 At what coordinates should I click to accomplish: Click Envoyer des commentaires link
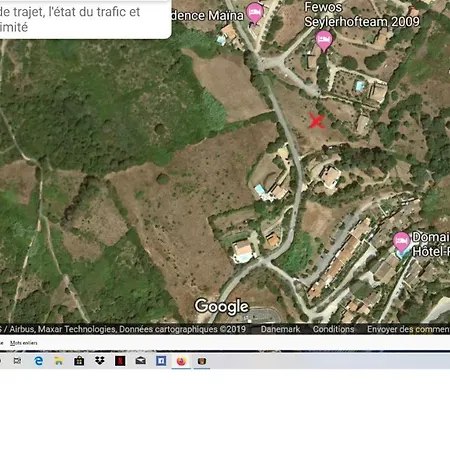click(x=408, y=329)
